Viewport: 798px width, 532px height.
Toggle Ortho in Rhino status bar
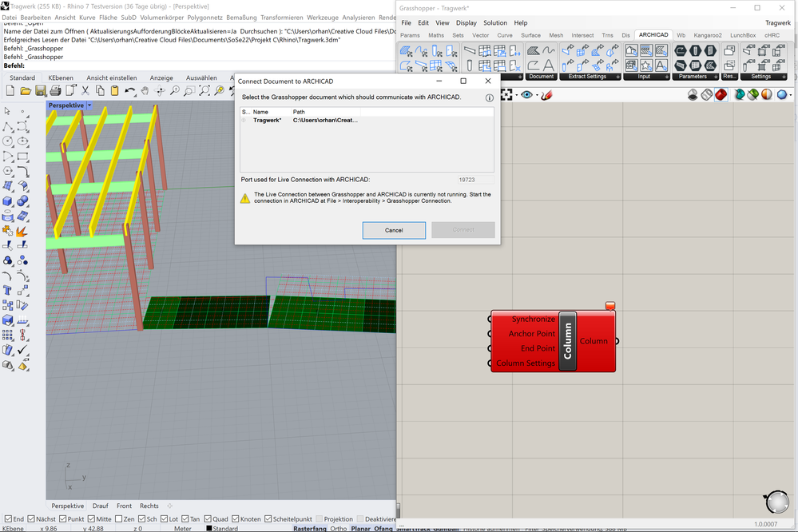pyautogui.click(x=339, y=529)
